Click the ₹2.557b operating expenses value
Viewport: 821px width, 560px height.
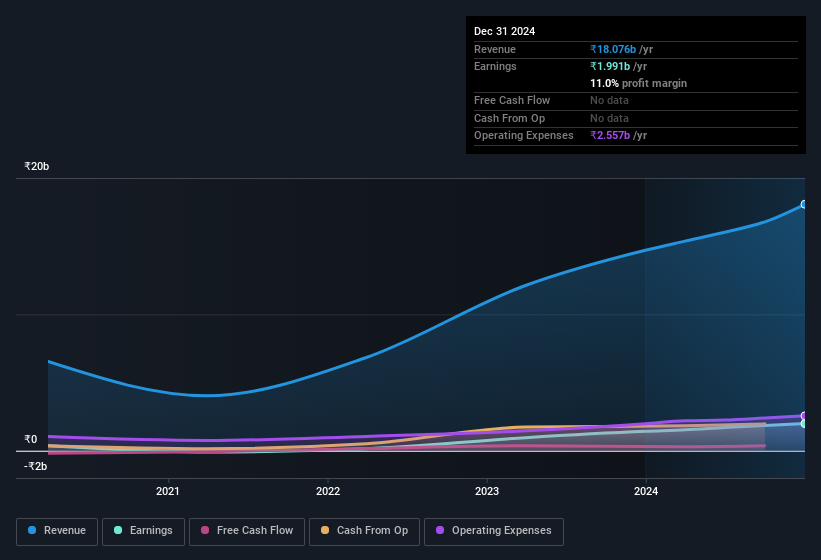[x=610, y=136]
